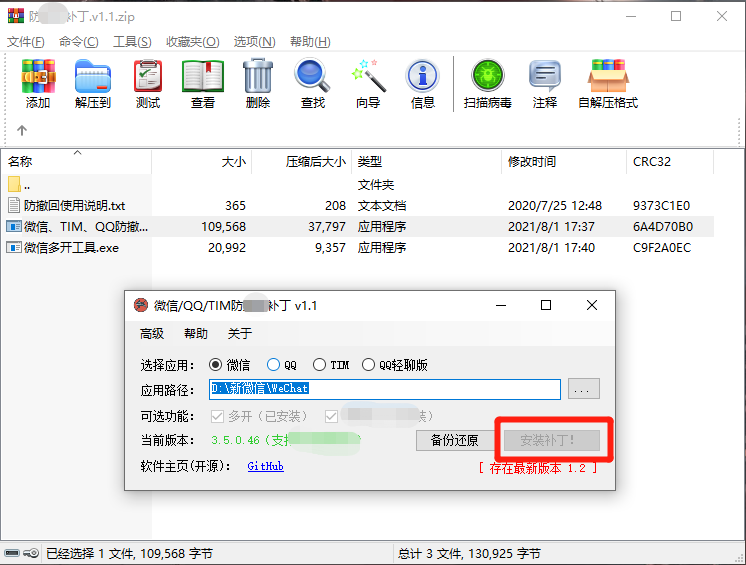
Task: Click the 存在最新版本 1.2 notice
Action: pos(538,468)
